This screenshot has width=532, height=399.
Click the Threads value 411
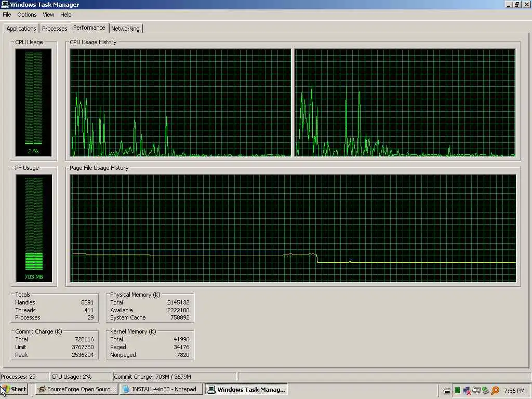89,310
